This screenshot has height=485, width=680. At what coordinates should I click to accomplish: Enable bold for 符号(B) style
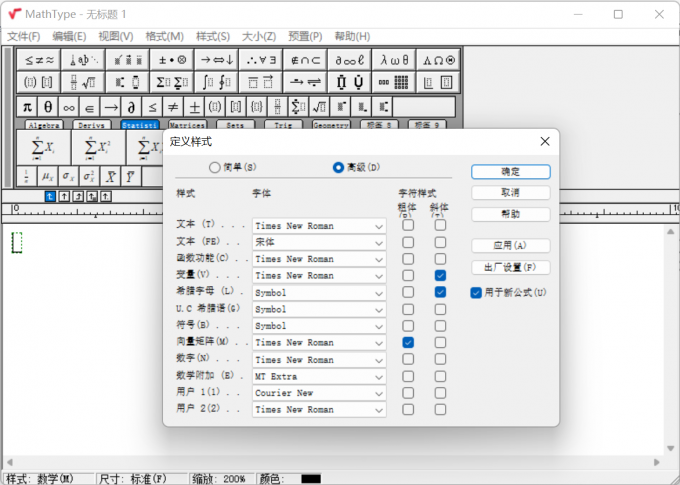pos(408,326)
